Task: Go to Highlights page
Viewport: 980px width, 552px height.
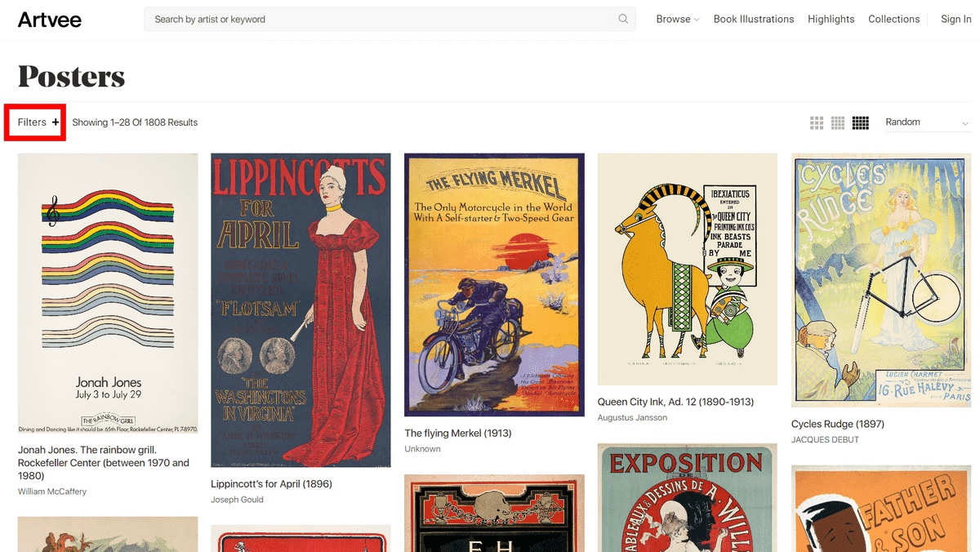Action: (x=831, y=19)
